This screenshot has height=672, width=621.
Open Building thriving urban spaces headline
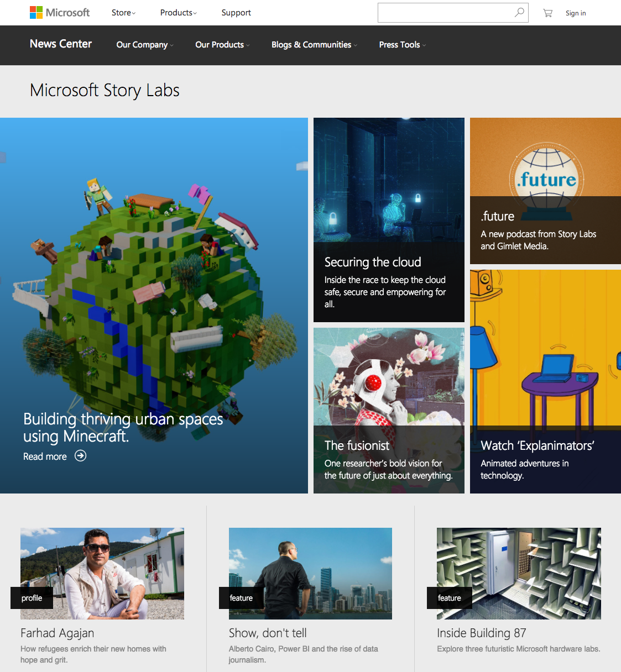coord(123,427)
